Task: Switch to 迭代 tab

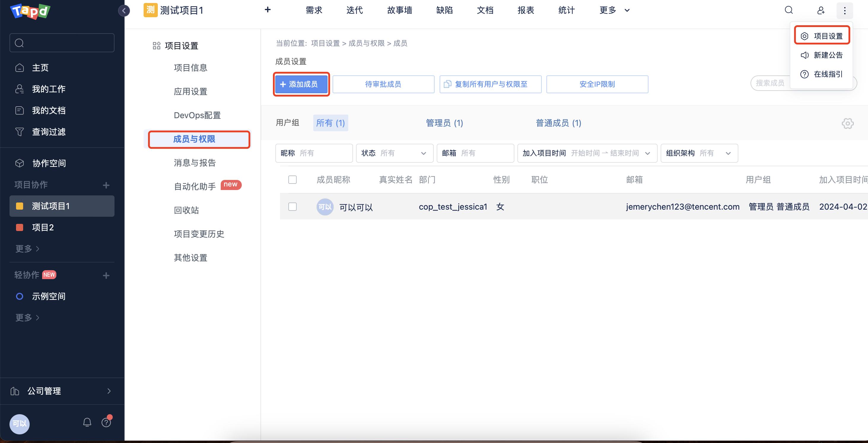Action: click(x=354, y=10)
